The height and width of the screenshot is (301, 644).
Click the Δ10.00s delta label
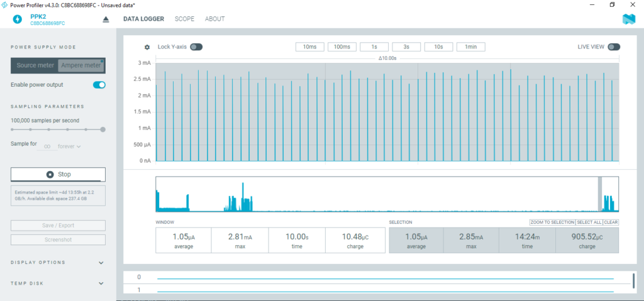pyautogui.click(x=387, y=58)
